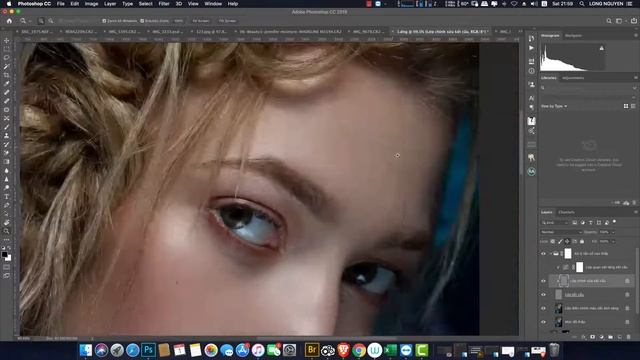Toggle eye of bottom visible layer row
Screen dimensions: 640x360
(x=543, y=322)
